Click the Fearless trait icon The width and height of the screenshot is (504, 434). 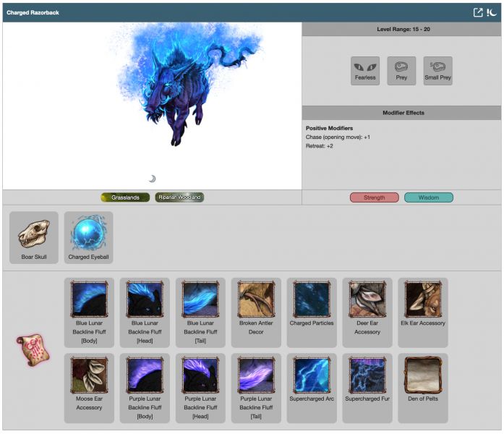click(x=365, y=71)
